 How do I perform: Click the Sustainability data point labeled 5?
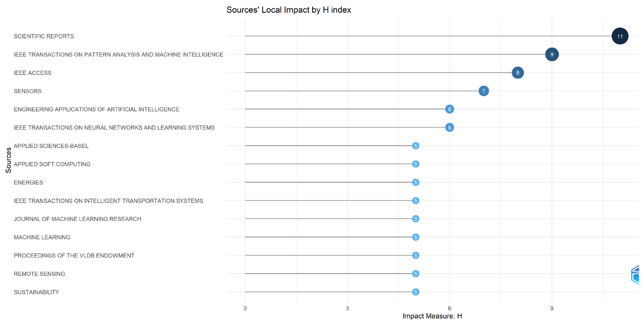coord(416,292)
